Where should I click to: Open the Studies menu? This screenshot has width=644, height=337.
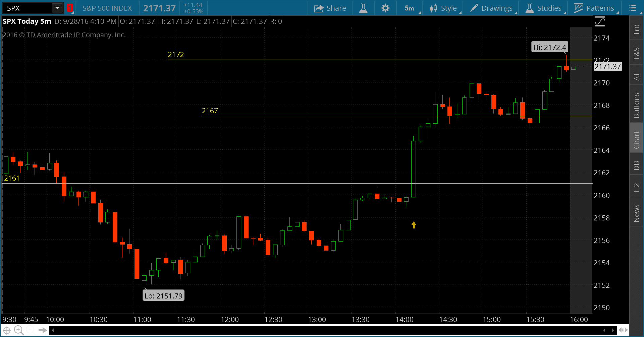coord(544,8)
